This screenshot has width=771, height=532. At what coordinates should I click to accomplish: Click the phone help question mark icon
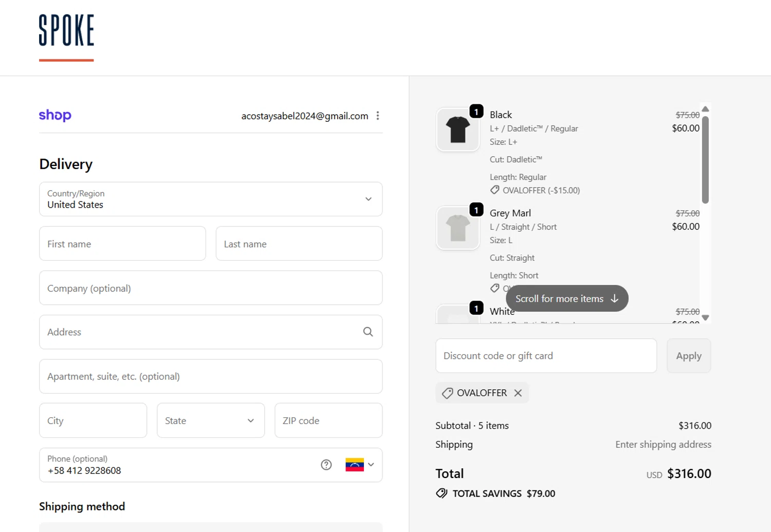326,465
